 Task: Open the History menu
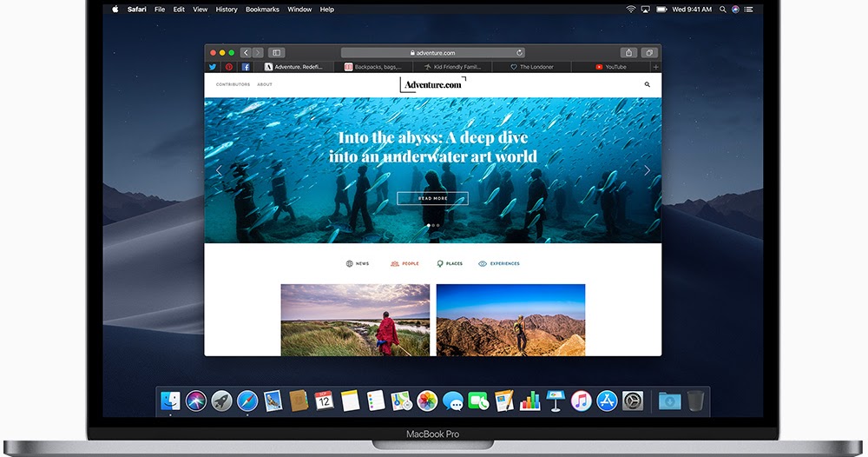(227, 9)
